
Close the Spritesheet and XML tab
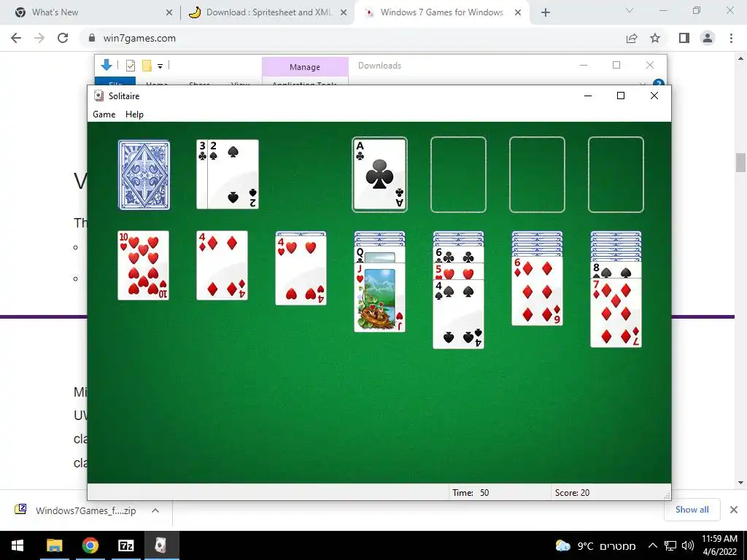(344, 12)
